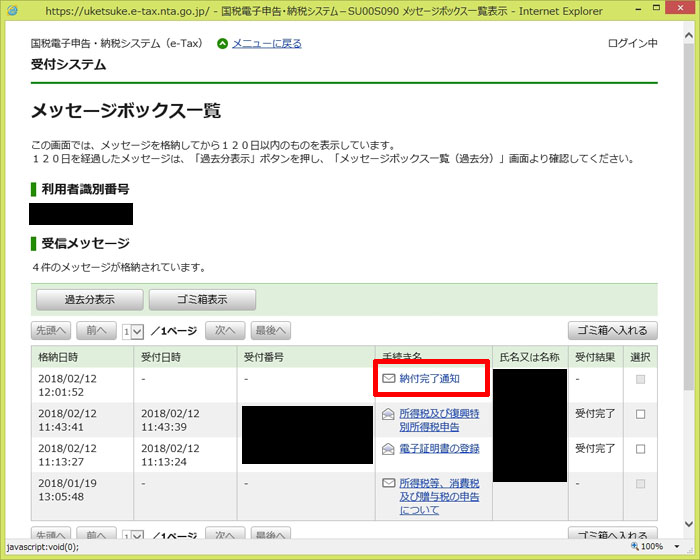Click the top ゴミ箱へ入れる button

(612, 330)
